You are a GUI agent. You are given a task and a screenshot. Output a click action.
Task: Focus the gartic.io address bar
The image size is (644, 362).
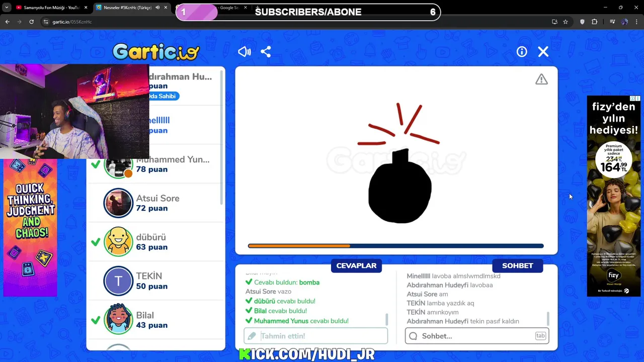click(x=297, y=22)
